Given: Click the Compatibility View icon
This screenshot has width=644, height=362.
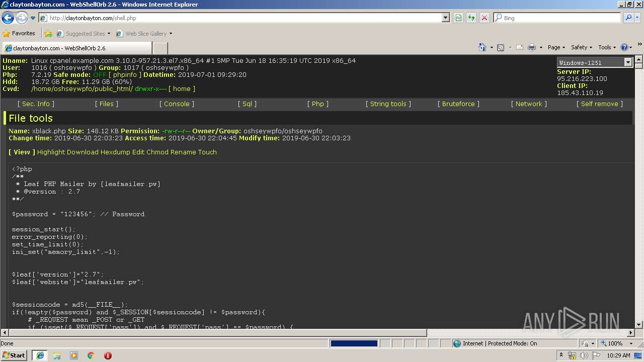Looking at the screenshot, I should (x=458, y=18).
